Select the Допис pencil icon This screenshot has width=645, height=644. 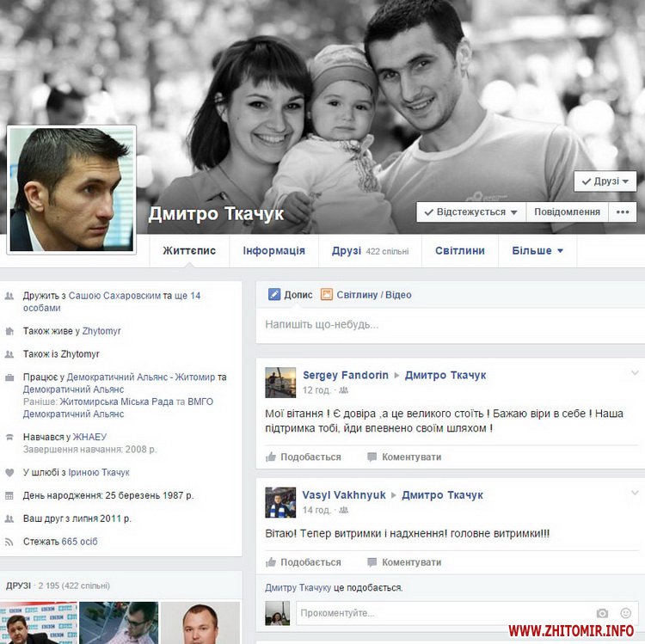(x=274, y=295)
